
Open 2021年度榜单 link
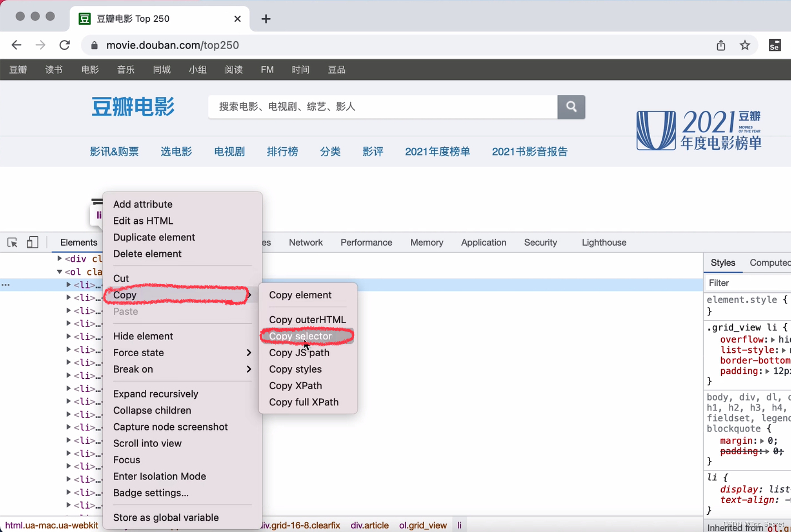pyautogui.click(x=437, y=151)
